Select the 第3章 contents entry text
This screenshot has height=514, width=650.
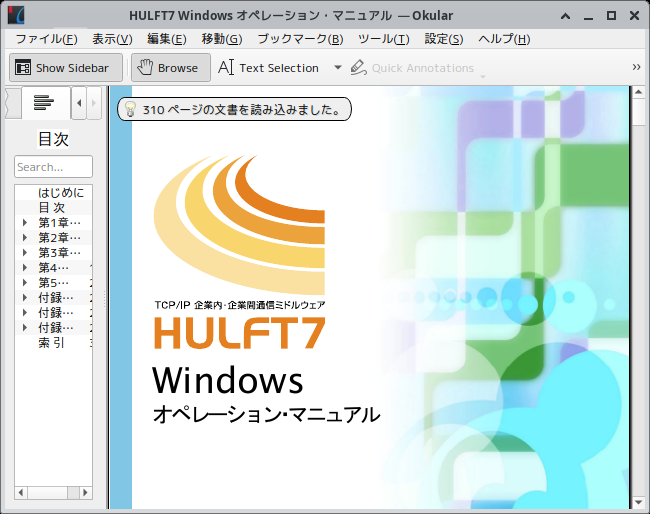click(59, 252)
